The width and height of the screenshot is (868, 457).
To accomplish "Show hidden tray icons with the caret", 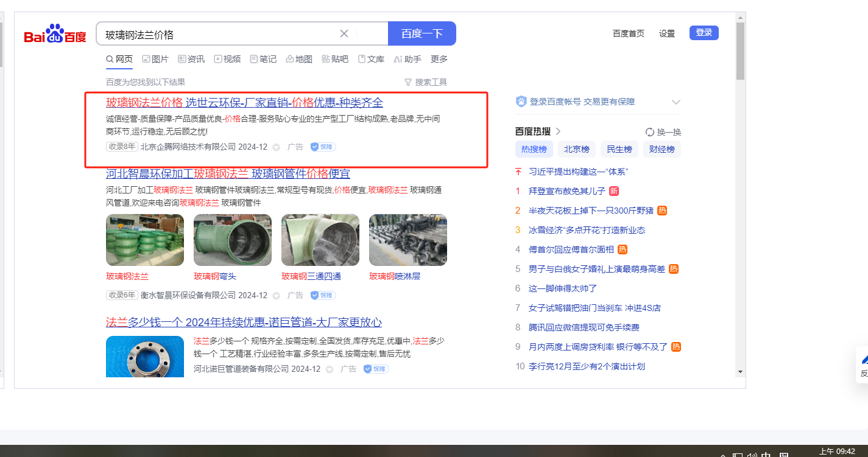I will 723,455.
